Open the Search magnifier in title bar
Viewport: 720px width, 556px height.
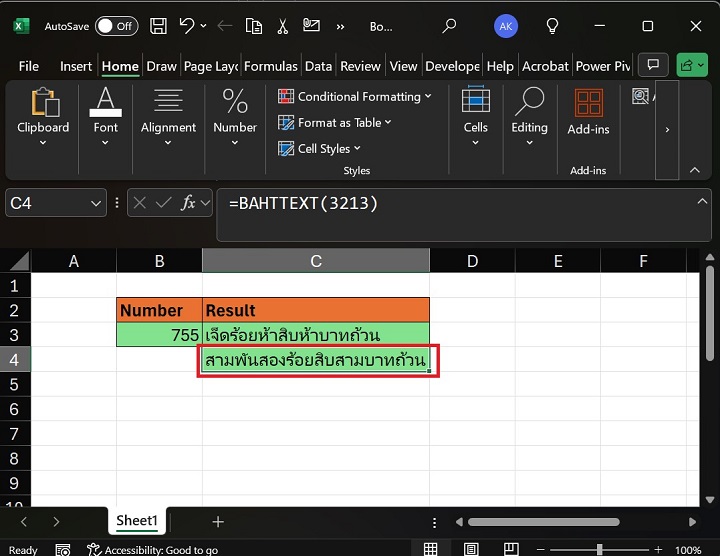[449, 26]
